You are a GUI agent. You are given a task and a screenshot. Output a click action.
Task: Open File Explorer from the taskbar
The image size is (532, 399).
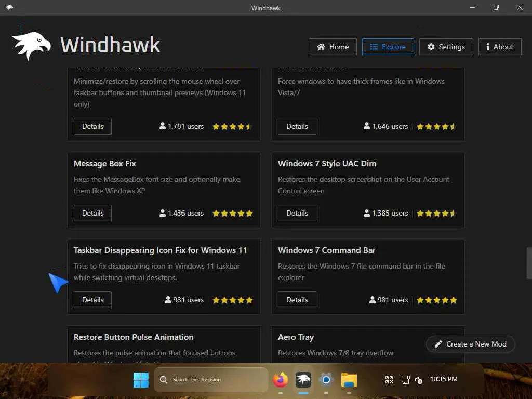click(x=349, y=380)
